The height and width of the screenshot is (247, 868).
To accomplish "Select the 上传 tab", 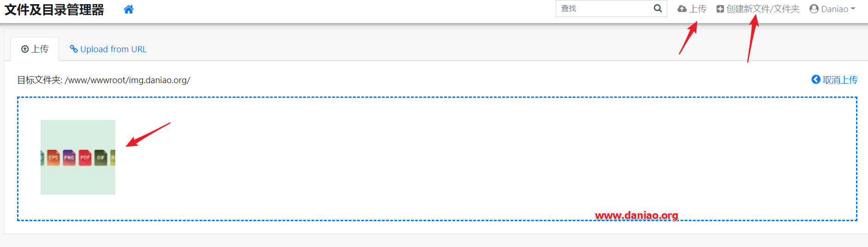I will [x=35, y=49].
